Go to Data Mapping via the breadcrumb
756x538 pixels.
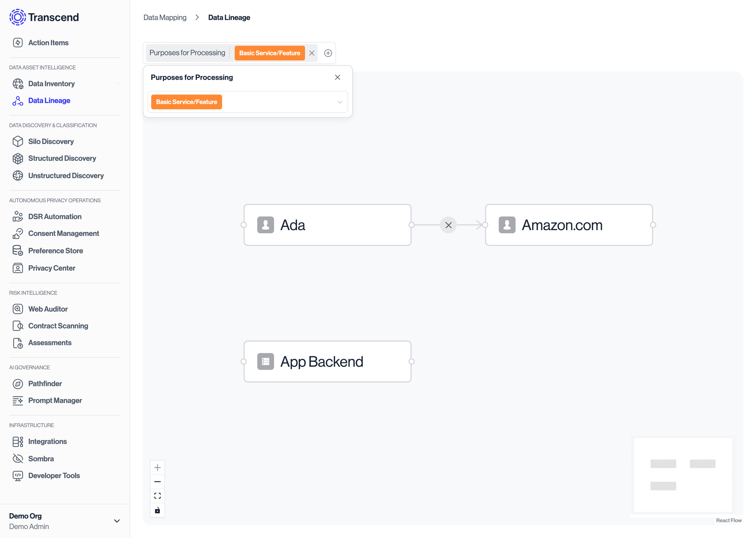(x=165, y=17)
